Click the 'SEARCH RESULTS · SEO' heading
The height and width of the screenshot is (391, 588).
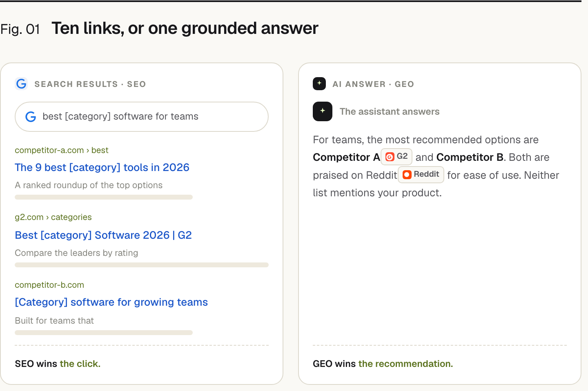click(90, 84)
